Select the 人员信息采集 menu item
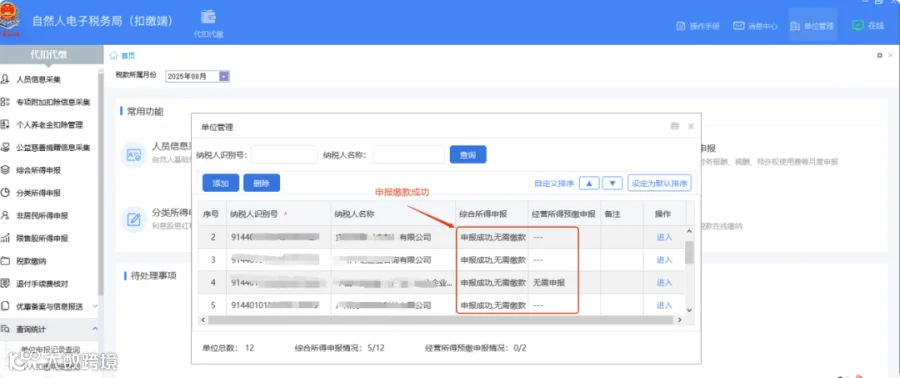This screenshot has height=378, width=900. 38,79
